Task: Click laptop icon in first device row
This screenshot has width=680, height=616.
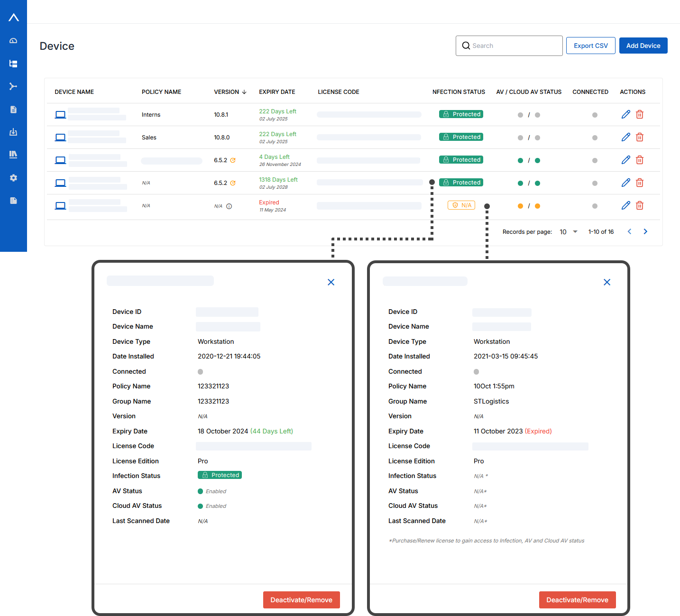Action: tap(60, 115)
